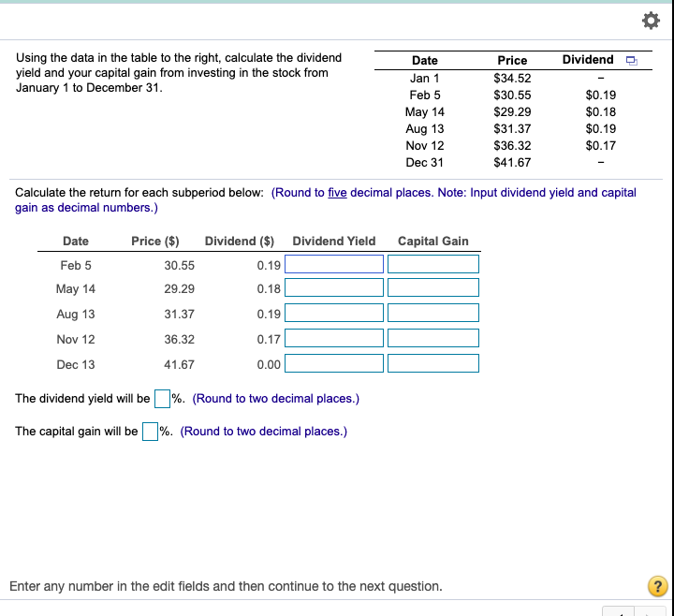Click the Date header in top table
674x616 pixels.
[425, 61]
